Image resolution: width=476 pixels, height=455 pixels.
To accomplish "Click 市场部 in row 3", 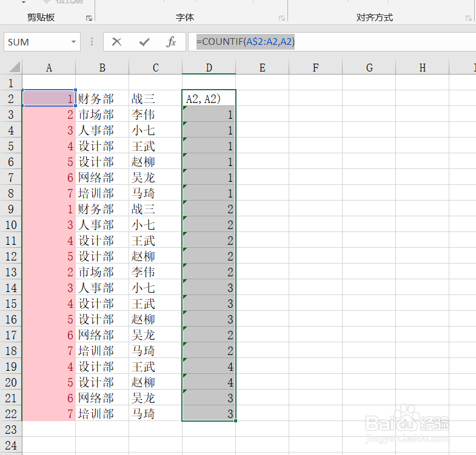I will (96, 115).
